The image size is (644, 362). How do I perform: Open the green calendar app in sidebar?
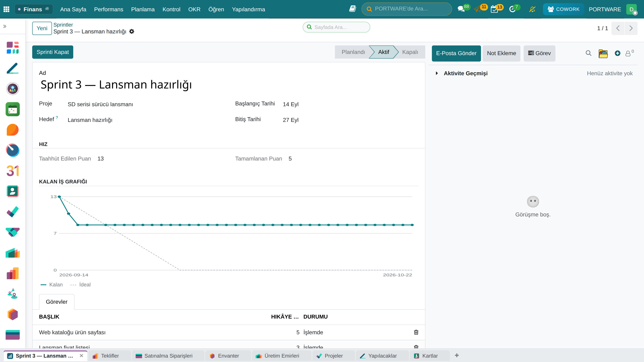[12, 109]
